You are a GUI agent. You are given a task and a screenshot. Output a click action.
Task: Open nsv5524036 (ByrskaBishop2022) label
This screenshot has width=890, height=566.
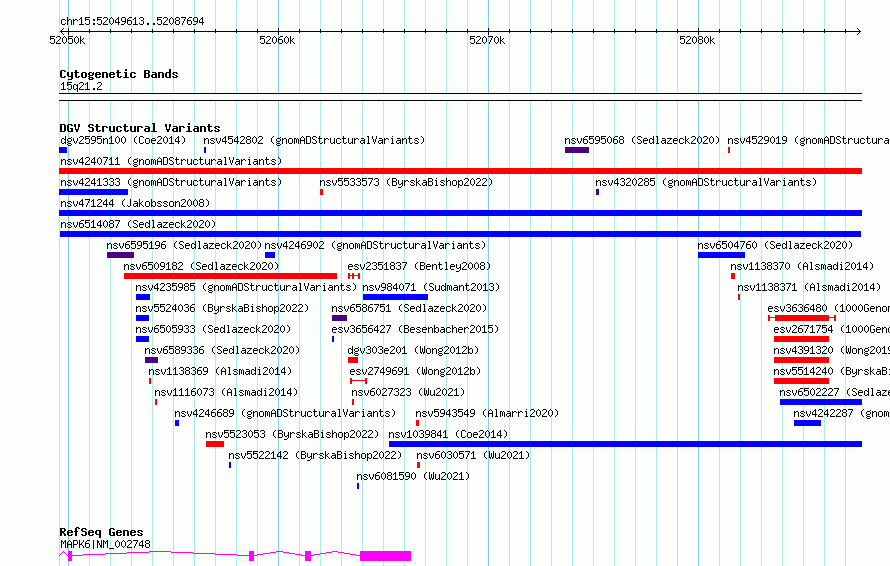222,308
